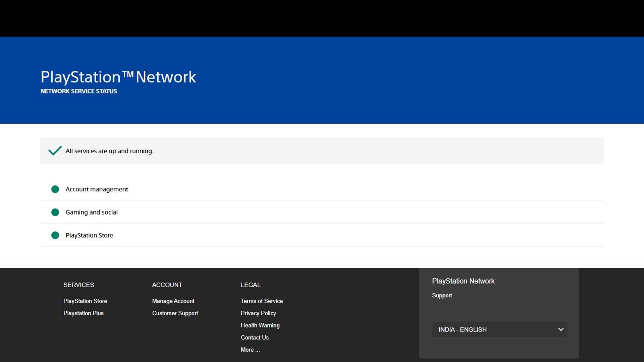View Terms of Service link
The height and width of the screenshot is (362, 644).
point(262,301)
